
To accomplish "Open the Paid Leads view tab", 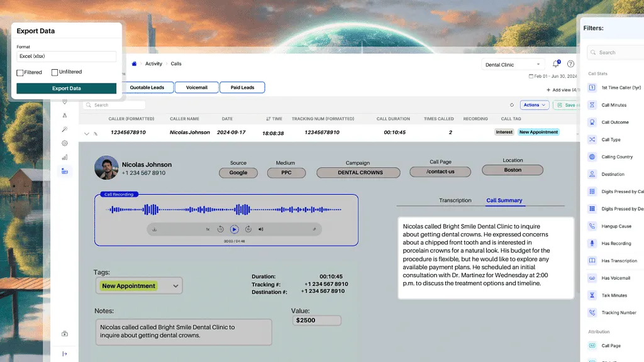I will (242, 87).
